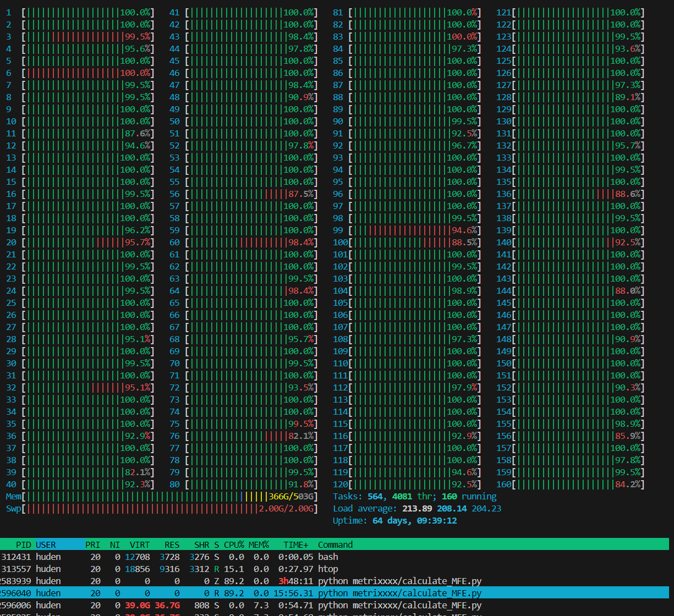Click CPU 76 meter showing 82.1%
The height and width of the screenshot is (616, 674).
click(x=244, y=436)
